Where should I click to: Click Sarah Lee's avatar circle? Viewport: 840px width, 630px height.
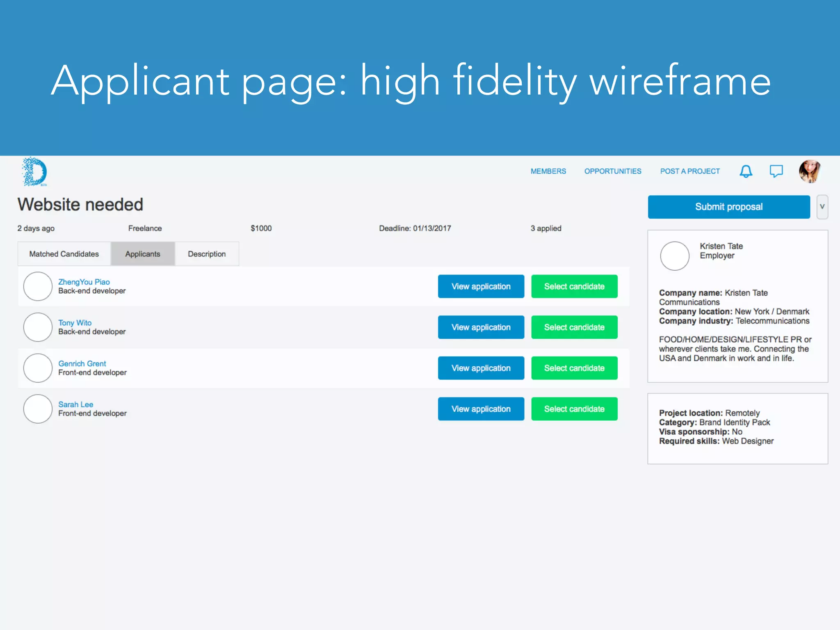[x=38, y=409]
